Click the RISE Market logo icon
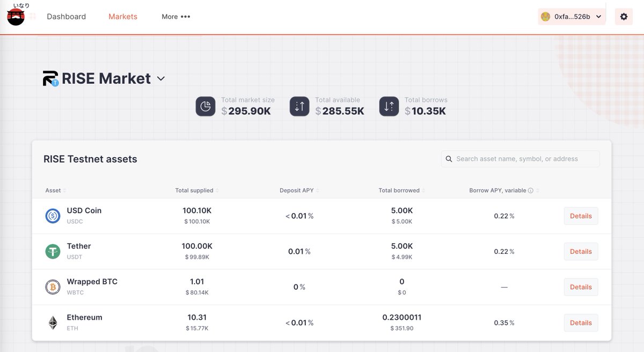Image resolution: width=644 pixels, height=352 pixels. point(50,78)
